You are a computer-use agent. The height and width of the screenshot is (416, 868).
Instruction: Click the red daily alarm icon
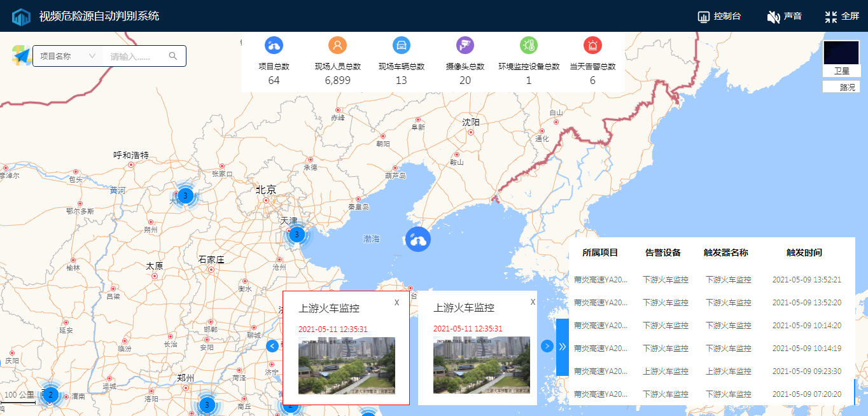592,45
